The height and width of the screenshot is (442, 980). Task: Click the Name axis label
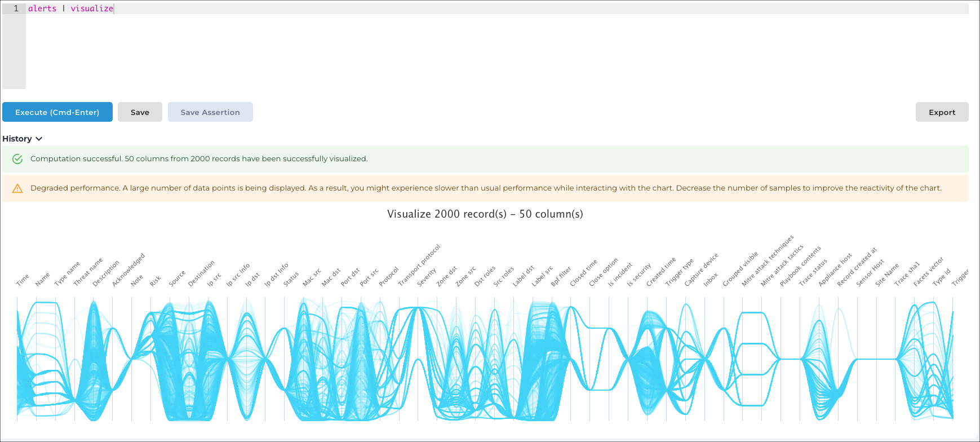[42, 279]
